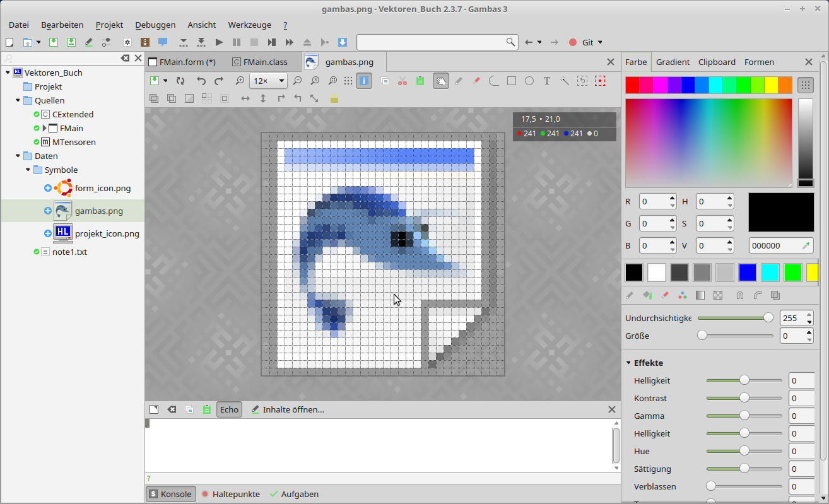The height and width of the screenshot is (504, 829).
Task: Toggle the pixel grid display button
Action: coord(348,81)
